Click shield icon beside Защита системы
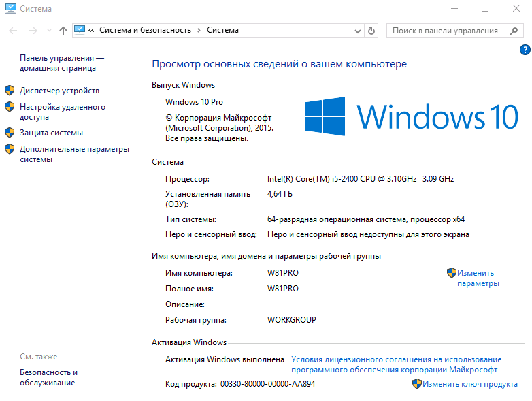 (10, 133)
